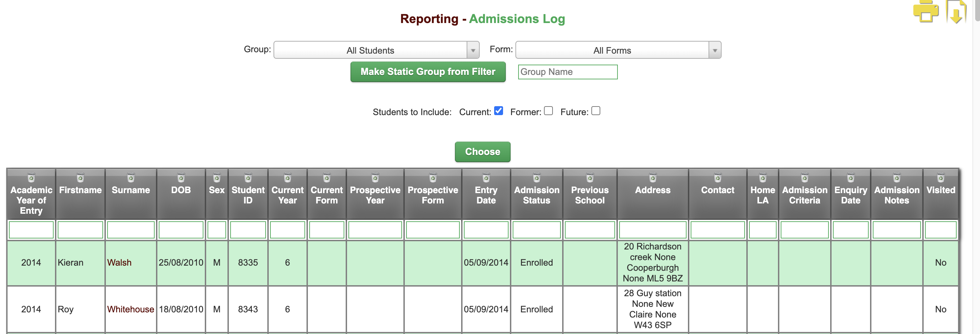
Task: Remove the Enquiry Date column bin icon
Action: pyautogui.click(x=851, y=177)
